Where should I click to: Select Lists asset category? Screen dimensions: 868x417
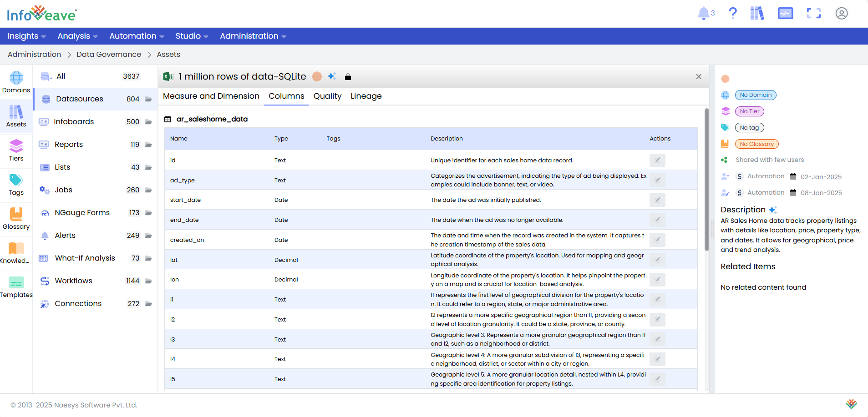click(96, 167)
